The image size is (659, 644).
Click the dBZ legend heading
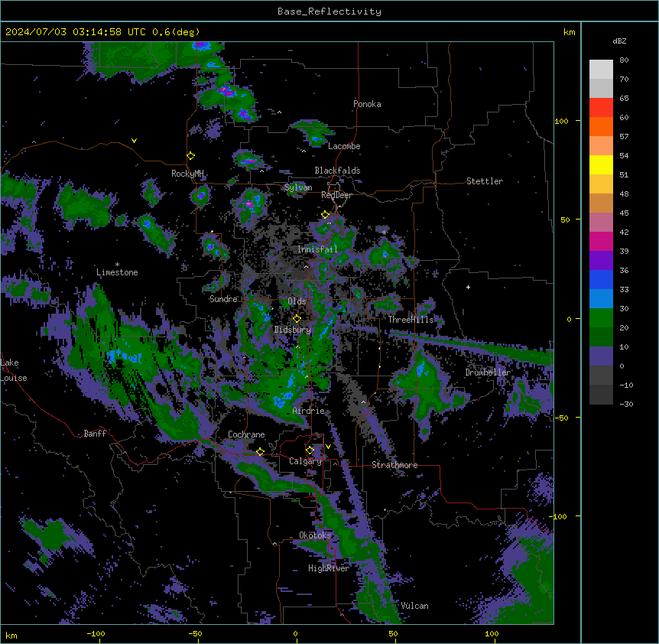619,41
